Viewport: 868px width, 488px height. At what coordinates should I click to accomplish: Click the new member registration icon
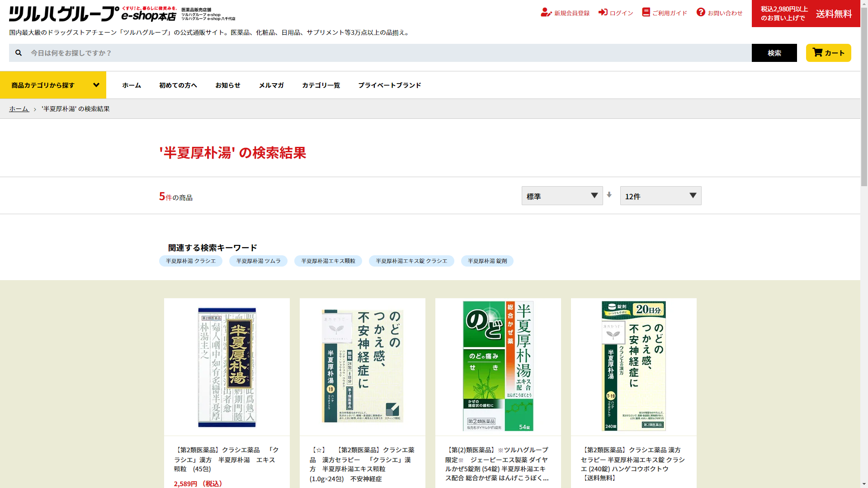click(546, 13)
